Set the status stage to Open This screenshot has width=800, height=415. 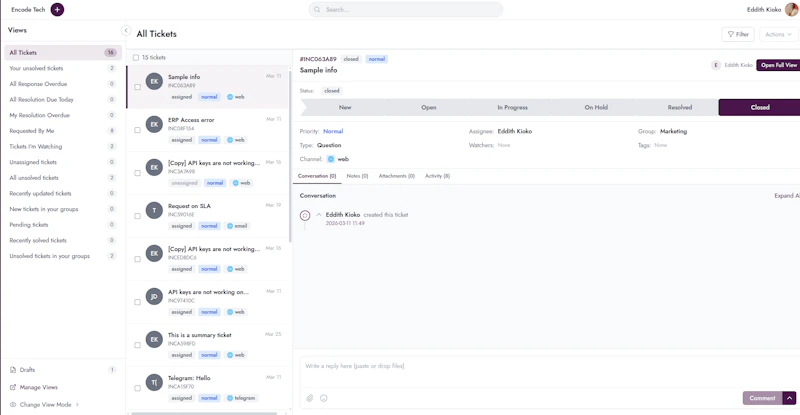pos(429,107)
